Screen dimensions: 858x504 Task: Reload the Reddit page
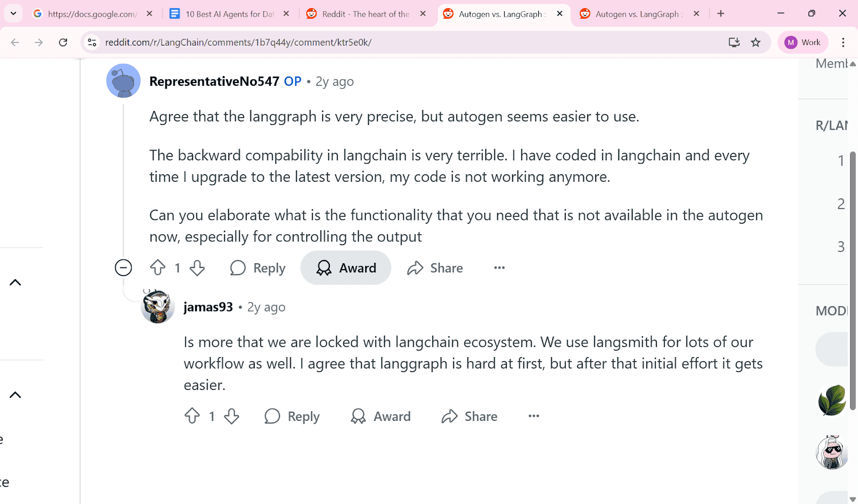click(63, 42)
